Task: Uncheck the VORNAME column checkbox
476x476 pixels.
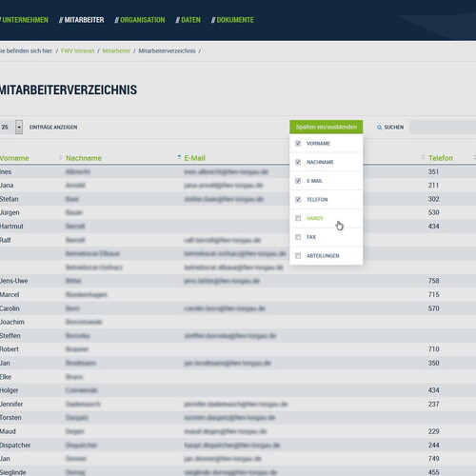Action: [x=298, y=144]
